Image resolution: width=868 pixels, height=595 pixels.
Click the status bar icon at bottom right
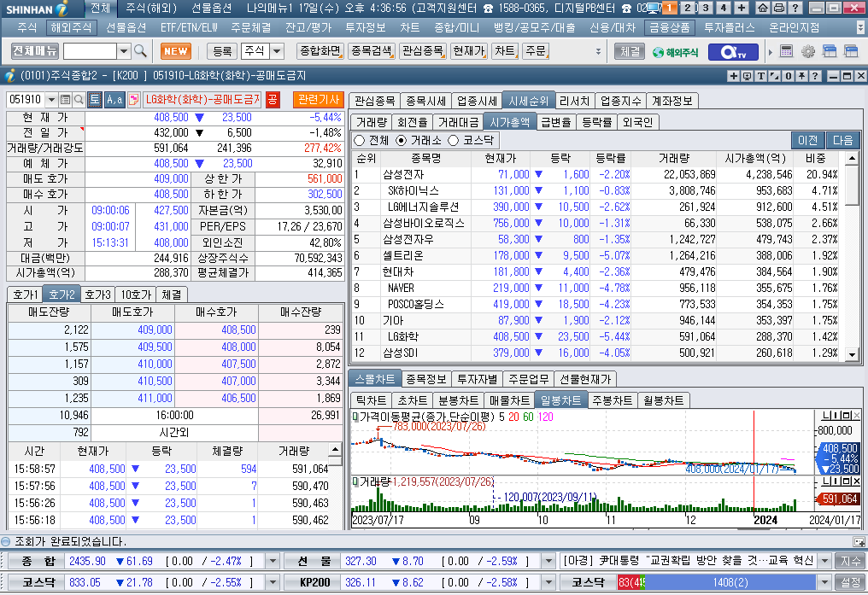click(859, 542)
